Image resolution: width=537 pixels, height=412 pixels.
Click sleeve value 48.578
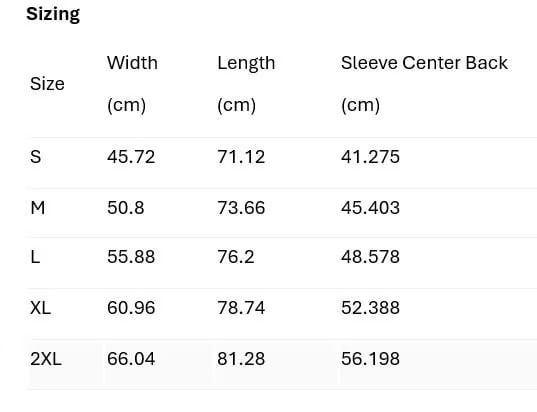point(370,257)
